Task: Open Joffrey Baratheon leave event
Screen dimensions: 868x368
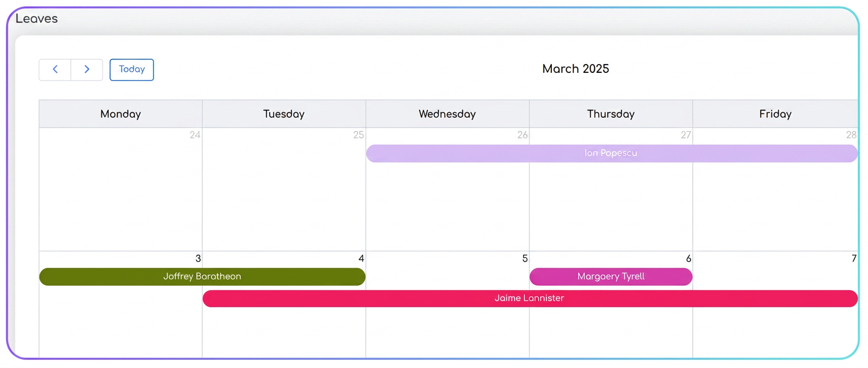Action: tap(202, 277)
